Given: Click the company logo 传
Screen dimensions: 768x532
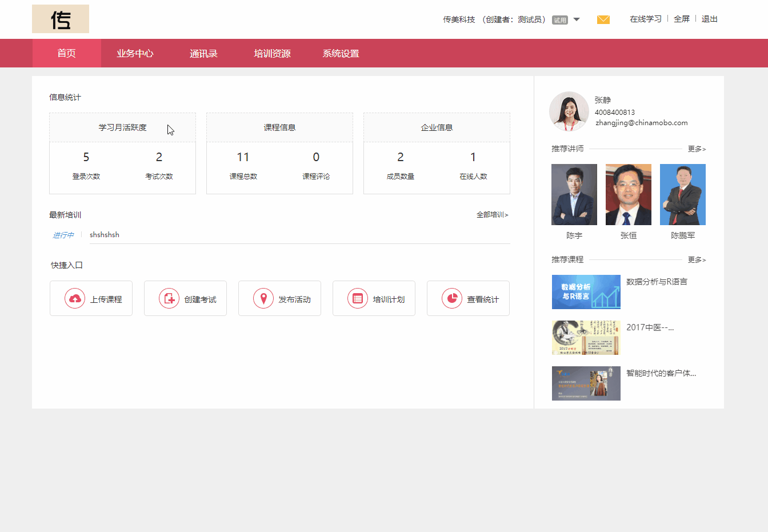Looking at the screenshot, I should click(61, 19).
